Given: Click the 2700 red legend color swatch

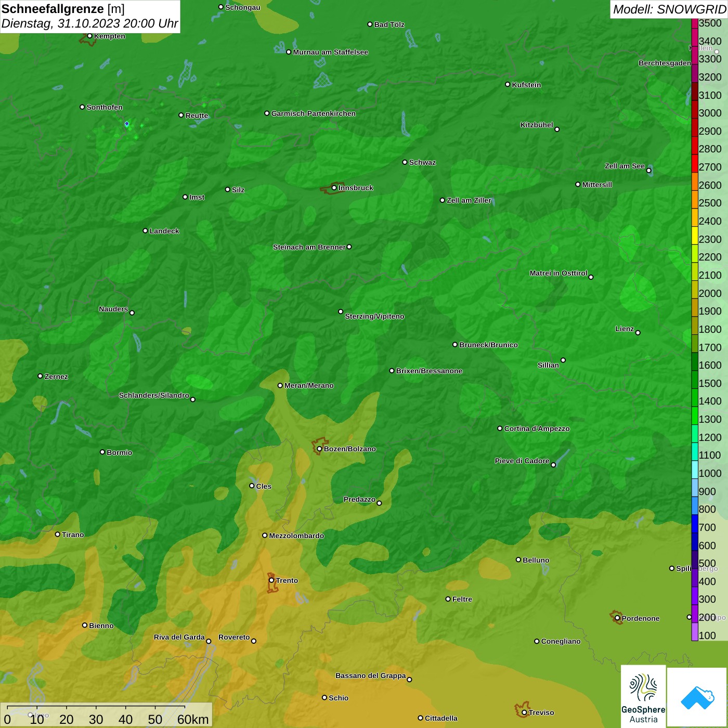Looking at the screenshot, I should (x=695, y=167).
